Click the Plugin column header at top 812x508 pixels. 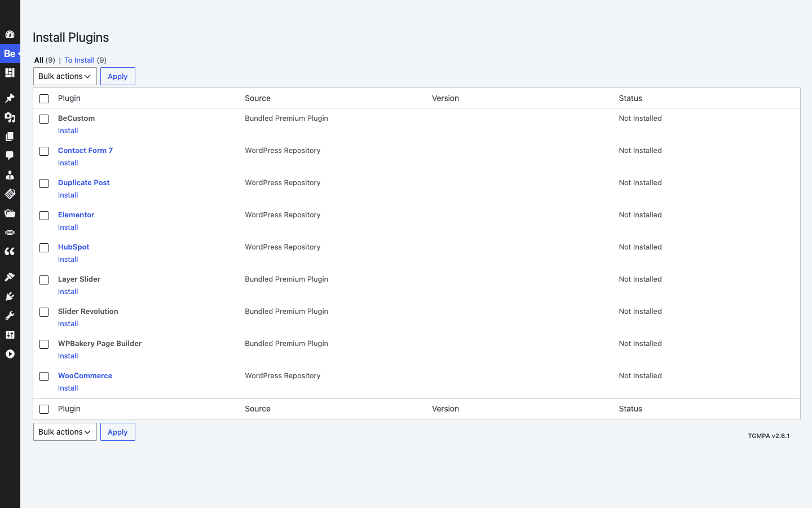(x=69, y=98)
